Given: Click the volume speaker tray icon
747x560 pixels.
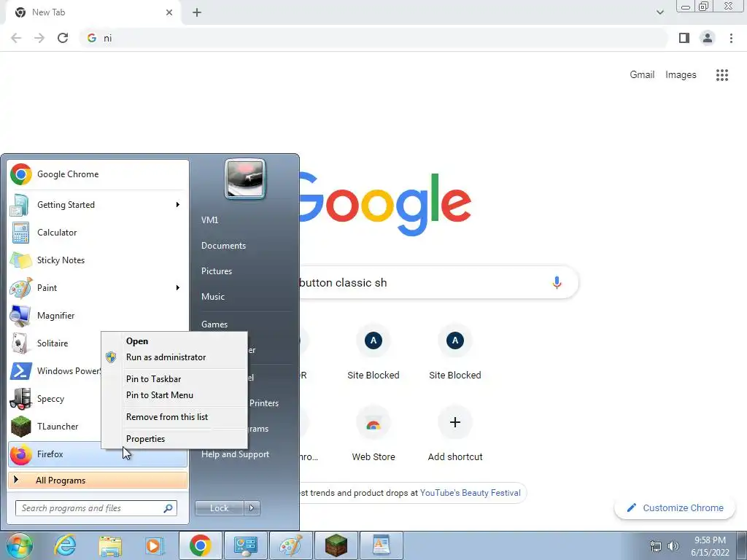Looking at the screenshot, I should (x=673, y=546).
